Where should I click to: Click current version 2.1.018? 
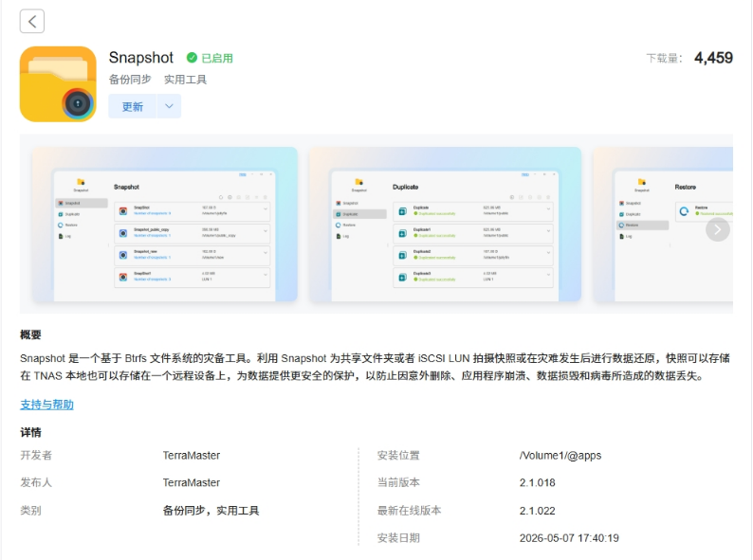tap(537, 482)
